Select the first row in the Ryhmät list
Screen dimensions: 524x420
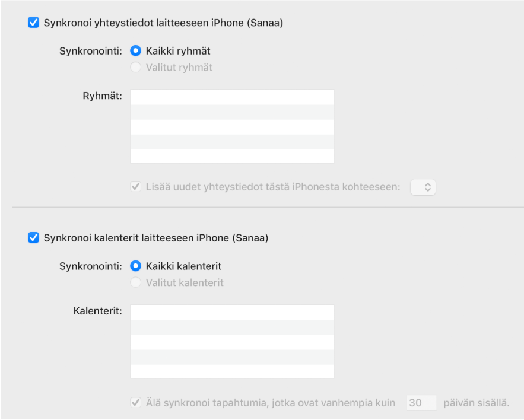tap(231, 97)
